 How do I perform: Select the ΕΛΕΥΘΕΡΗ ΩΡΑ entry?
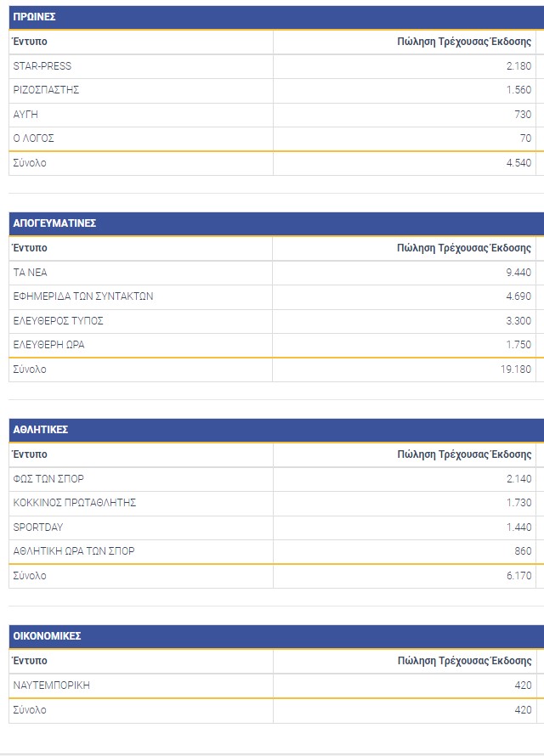coord(49,345)
